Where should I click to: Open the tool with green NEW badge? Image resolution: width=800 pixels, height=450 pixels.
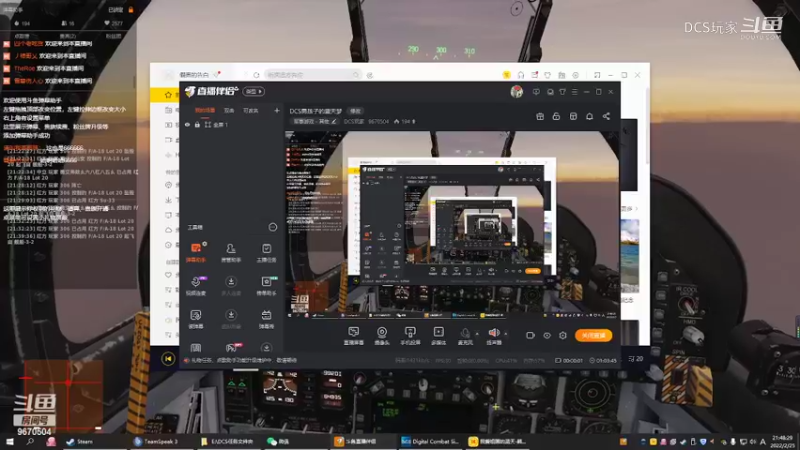(x=266, y=286)
